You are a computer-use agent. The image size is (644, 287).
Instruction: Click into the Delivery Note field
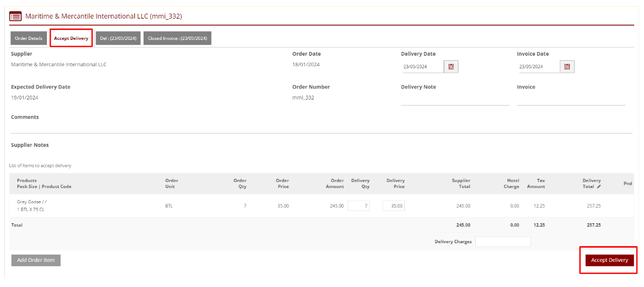[455, 100]
